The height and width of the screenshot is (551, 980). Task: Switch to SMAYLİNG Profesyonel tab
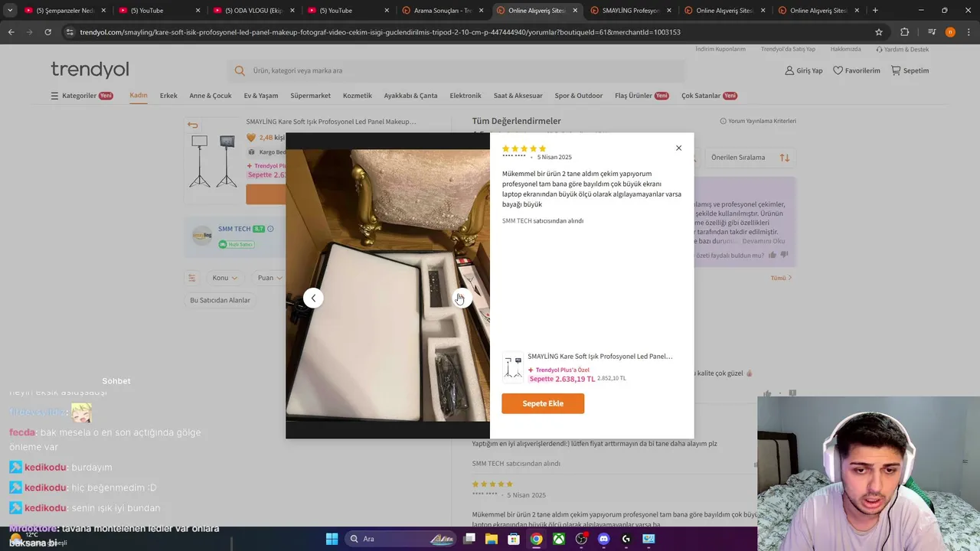coord(631,11)
